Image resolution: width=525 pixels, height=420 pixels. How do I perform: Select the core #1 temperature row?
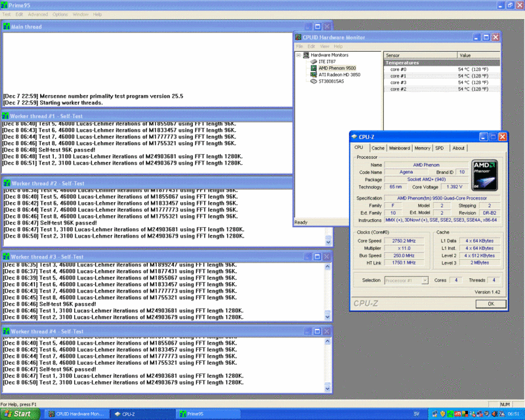442,76
